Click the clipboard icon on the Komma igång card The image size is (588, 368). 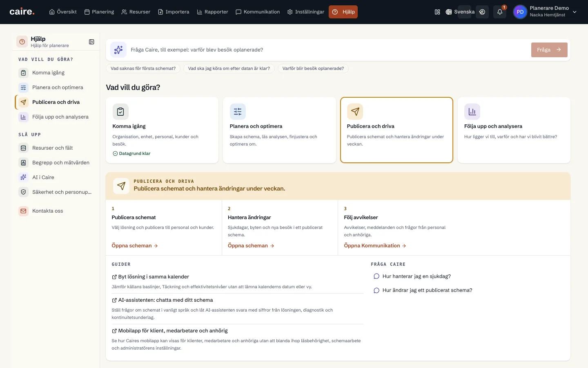tap(120, 112)
